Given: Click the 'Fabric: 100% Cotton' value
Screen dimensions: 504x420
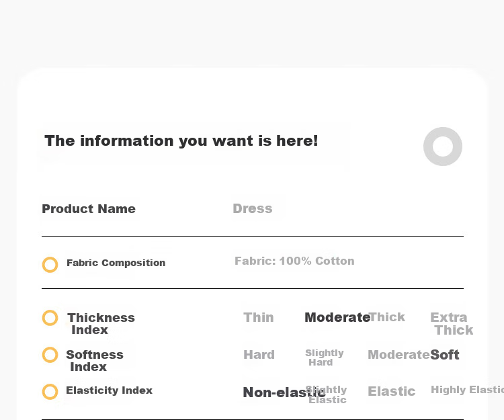Looking at the screenshot, I should (294, 261).
